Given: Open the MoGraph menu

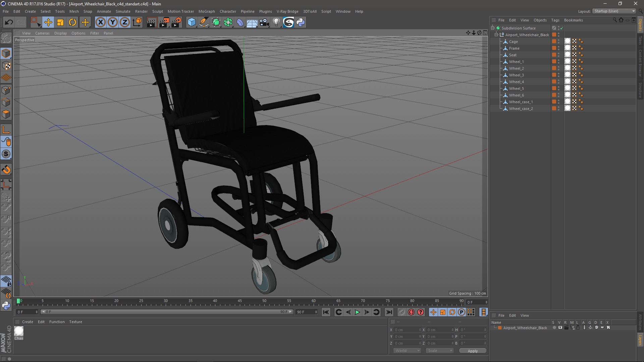Looking at the screenshot, I should (207, 11).
